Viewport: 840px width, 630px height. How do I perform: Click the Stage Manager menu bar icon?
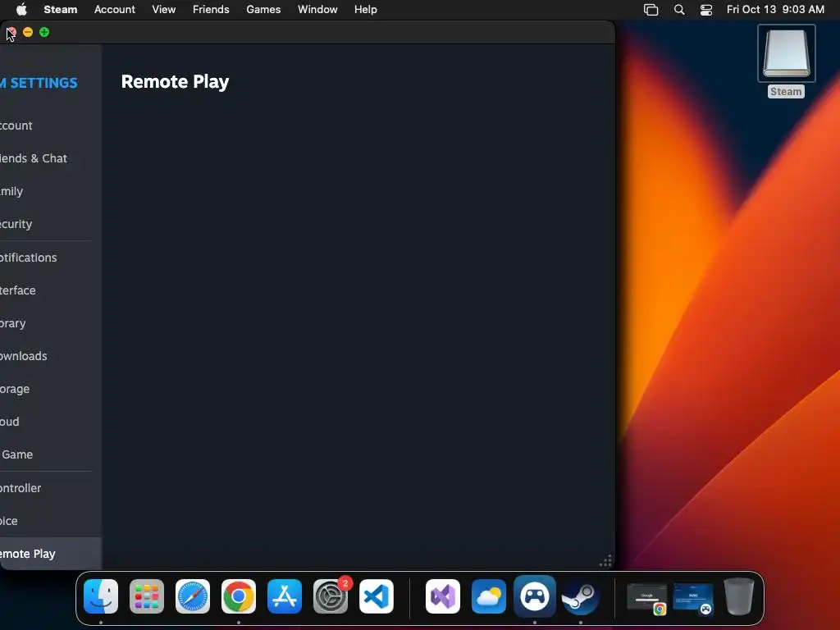651,10
